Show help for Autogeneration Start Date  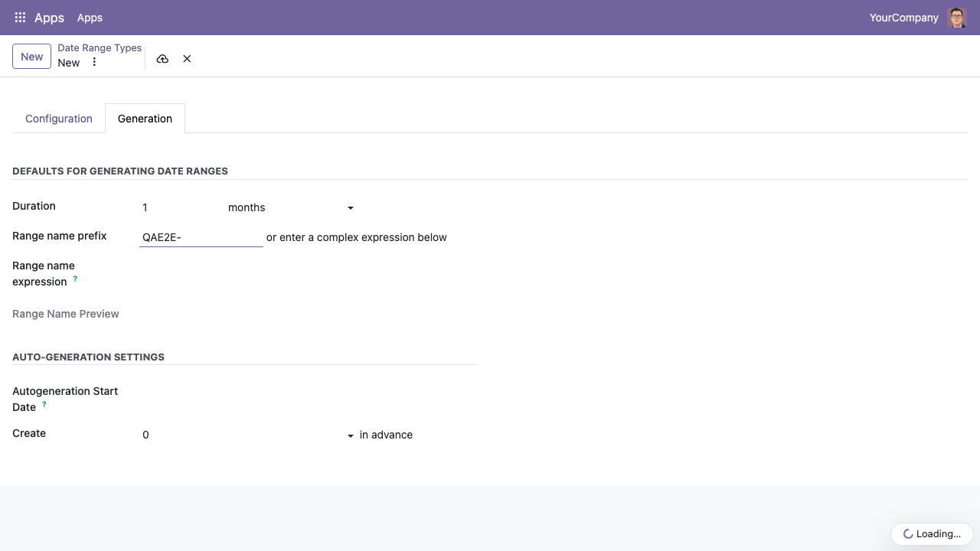[x=44, y=404]
